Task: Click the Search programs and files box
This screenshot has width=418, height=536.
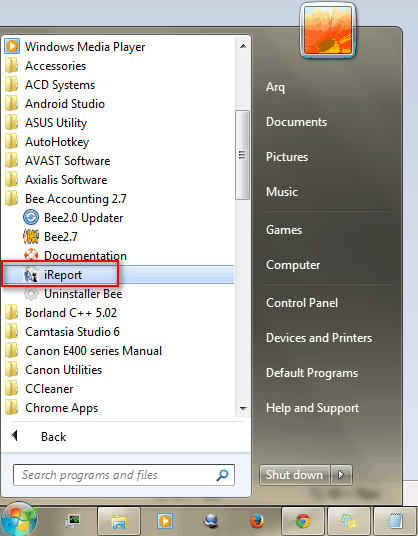Action: click(x=124, y=475)
